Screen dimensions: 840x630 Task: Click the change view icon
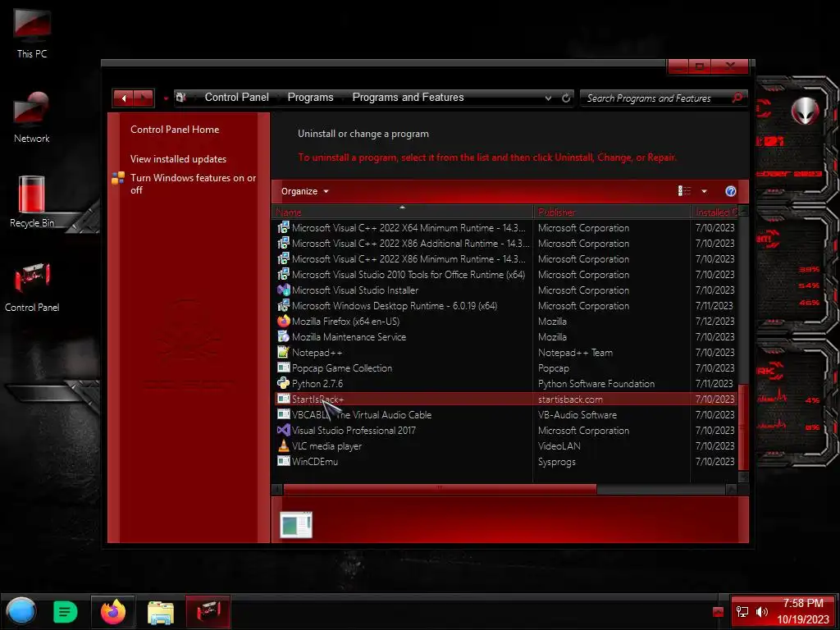pyautogui.click(x=684, y=191)
